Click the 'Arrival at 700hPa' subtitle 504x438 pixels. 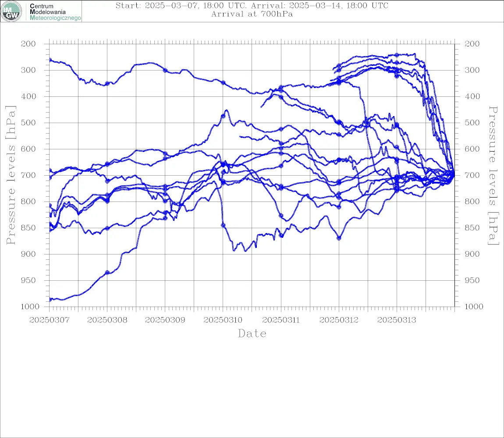252,14
